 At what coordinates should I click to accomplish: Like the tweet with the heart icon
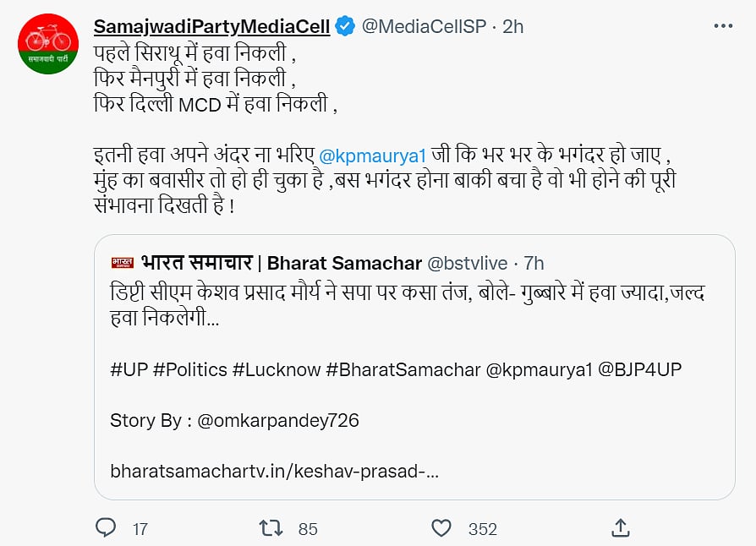click(x=441, y=528)
